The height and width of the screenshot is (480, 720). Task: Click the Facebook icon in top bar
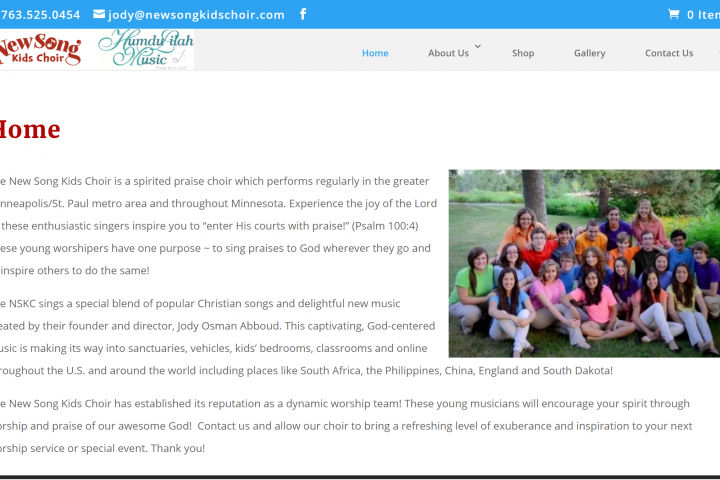click(303, 14)
